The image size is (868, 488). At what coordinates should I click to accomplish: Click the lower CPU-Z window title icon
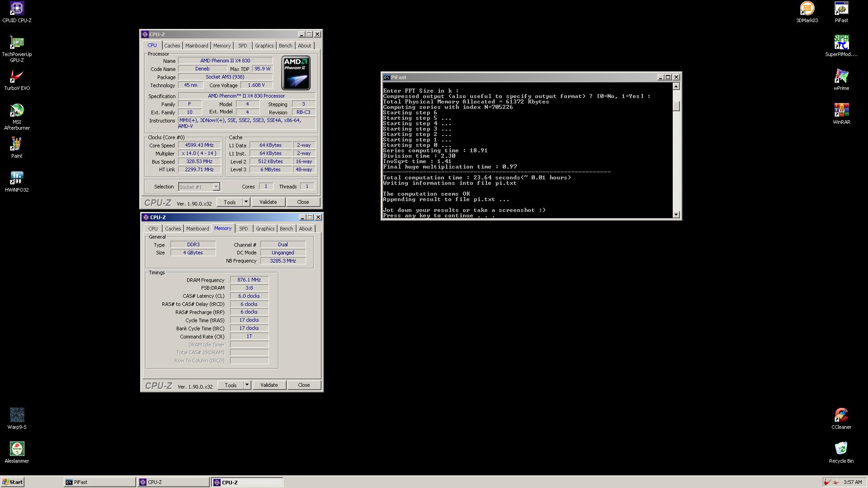pyautogui.click(x=146, y=217)
